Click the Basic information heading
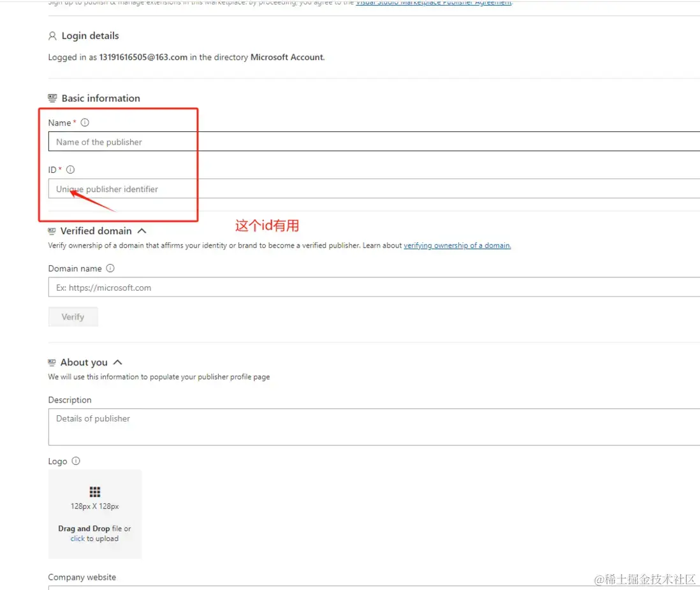The width and height of the screenshot is (700, 590). pos(101,98)
